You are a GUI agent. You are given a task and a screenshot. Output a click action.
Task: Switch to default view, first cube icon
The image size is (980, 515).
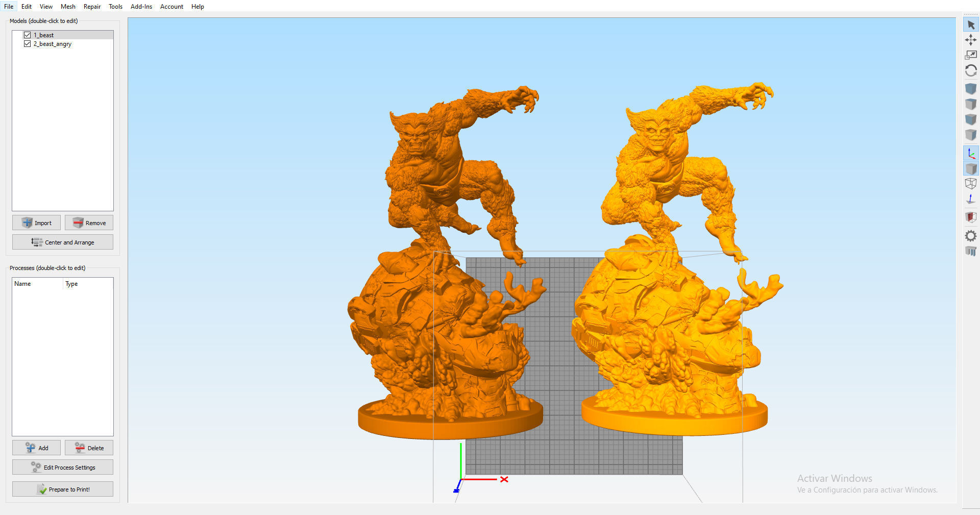971,89
